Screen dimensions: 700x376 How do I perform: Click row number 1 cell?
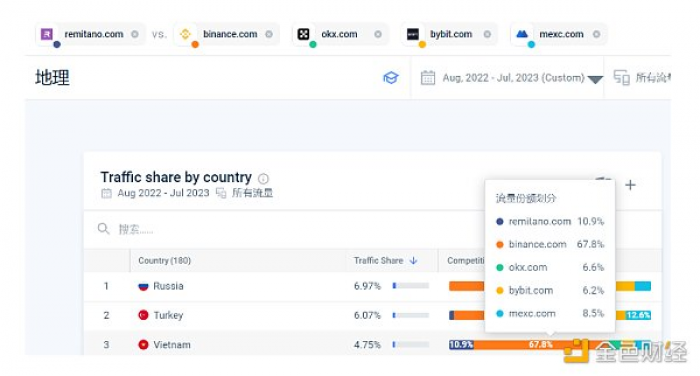click(106, 286)
